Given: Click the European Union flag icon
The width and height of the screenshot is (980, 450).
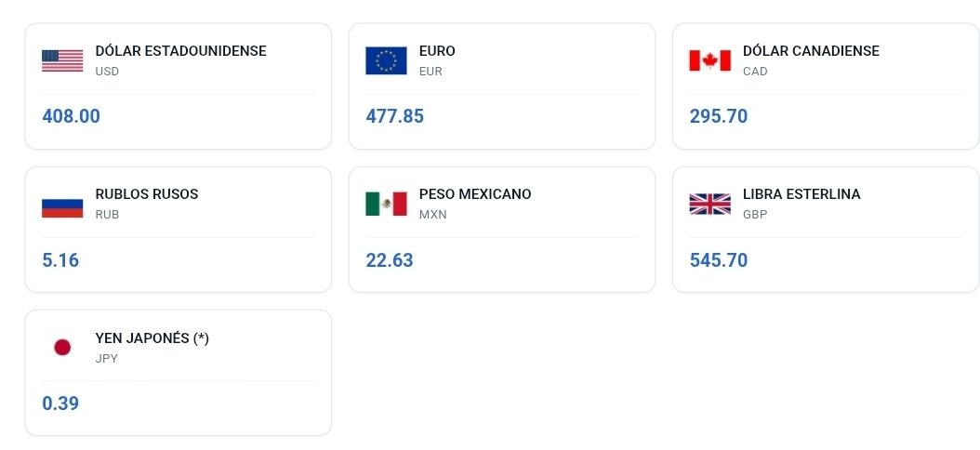Looking at the screenshot, I should pyautogui.click(x=386, y=60).
